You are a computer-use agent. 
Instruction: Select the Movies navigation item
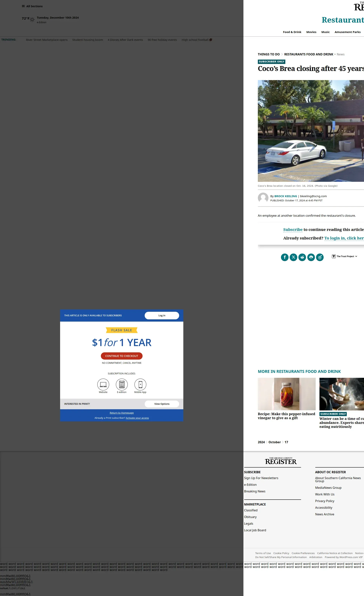click(x=311, y=32)
